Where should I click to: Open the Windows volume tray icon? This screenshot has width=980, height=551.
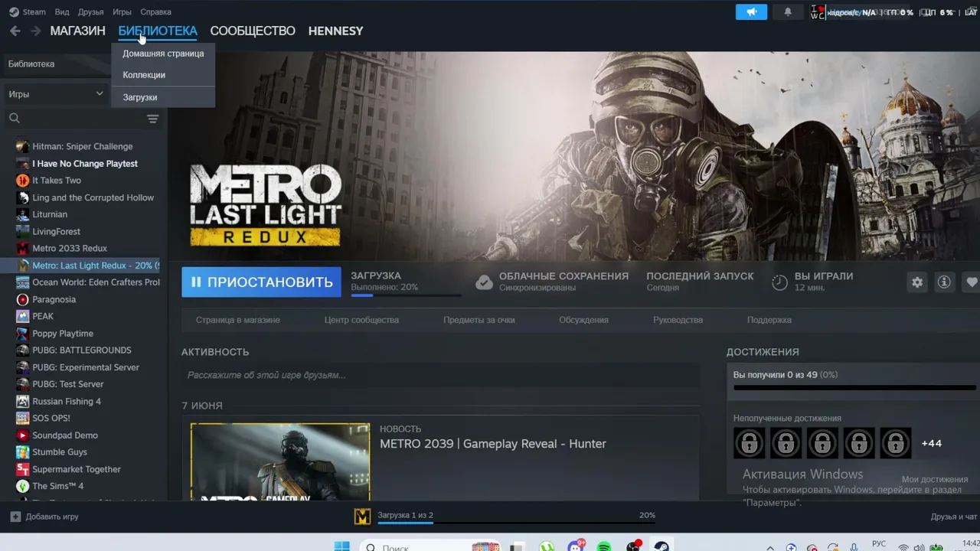(x=920, y=547)
